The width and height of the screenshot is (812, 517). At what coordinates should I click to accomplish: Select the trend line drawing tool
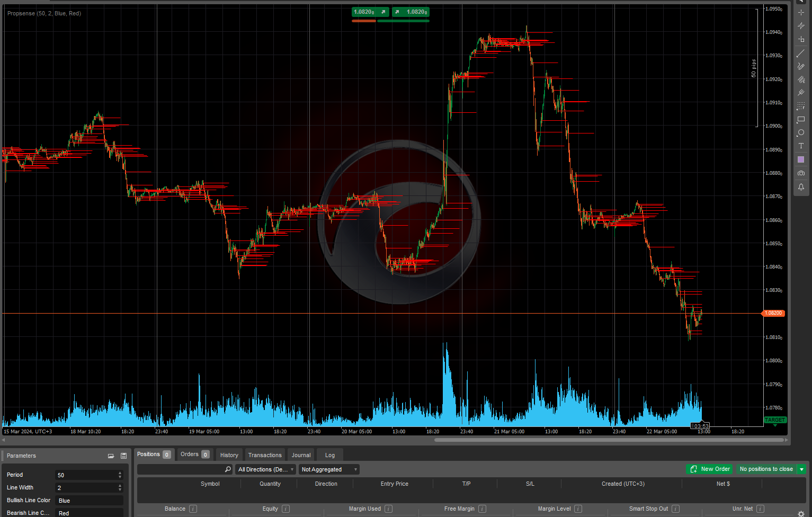[801, 53]
